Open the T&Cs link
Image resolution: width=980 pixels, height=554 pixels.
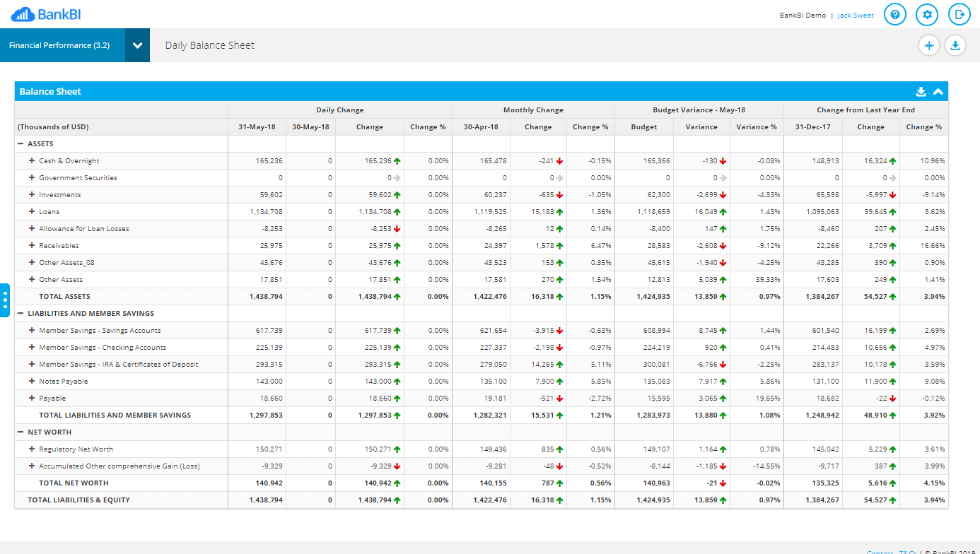909,552
